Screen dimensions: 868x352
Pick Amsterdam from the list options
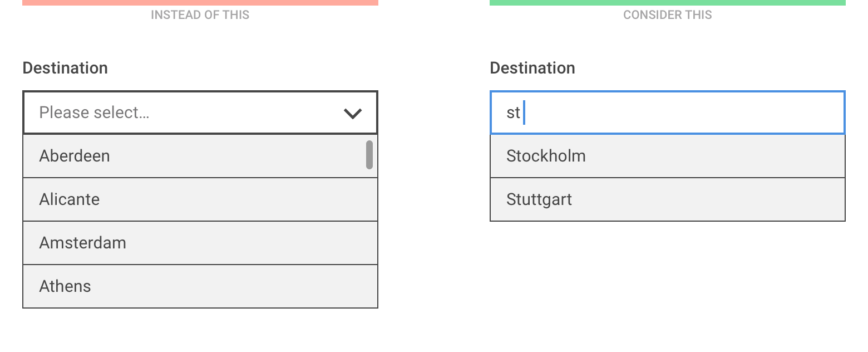[82, 243]
